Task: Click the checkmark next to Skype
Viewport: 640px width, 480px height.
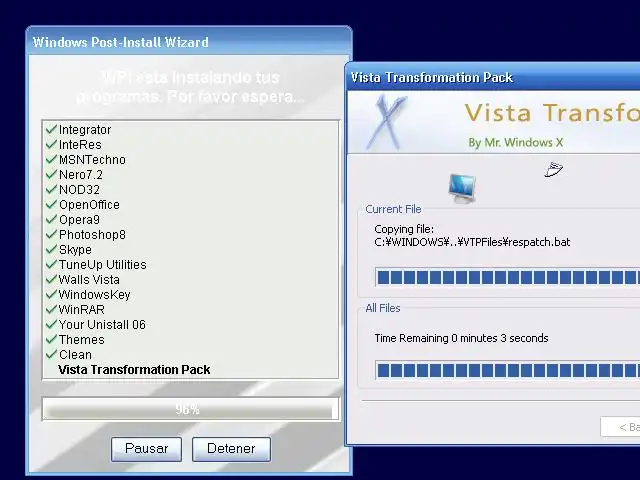Action: (x=51, y=249)
